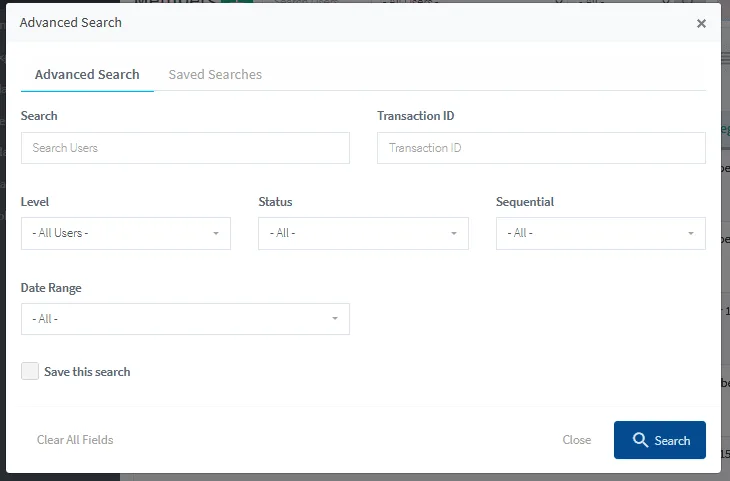Expand the Status dropdown
This screenshot has width=730, height=481.
(x=363, y=233)
